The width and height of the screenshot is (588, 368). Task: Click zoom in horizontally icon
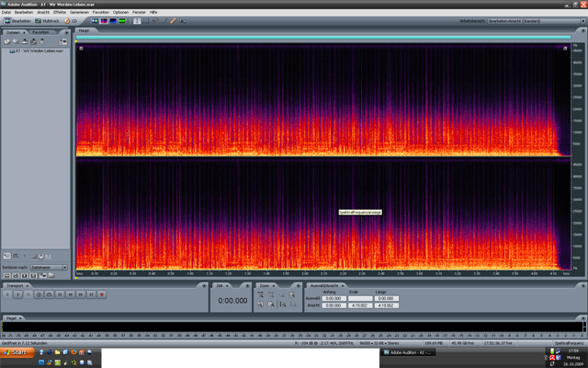(261, 294)
